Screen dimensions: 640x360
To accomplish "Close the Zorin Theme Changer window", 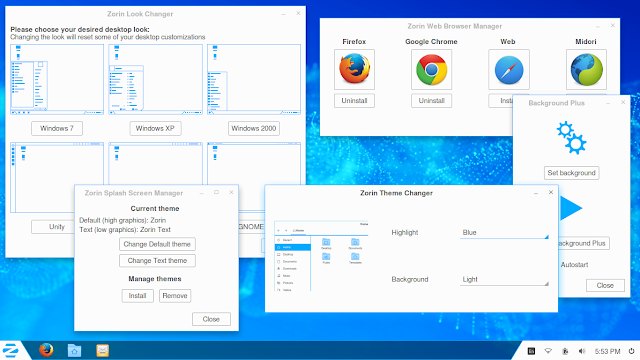I will pyautogui.click(x=551, y=192).
